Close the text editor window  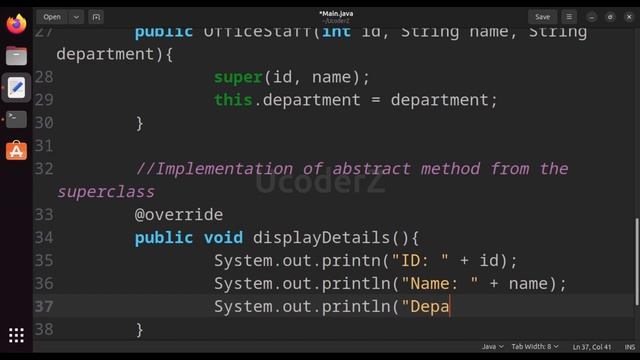click(629, 17)
